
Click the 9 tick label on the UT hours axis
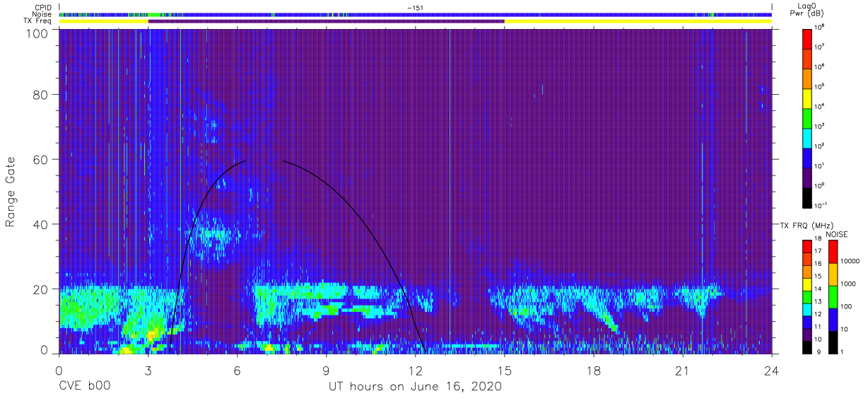point(326,371)
